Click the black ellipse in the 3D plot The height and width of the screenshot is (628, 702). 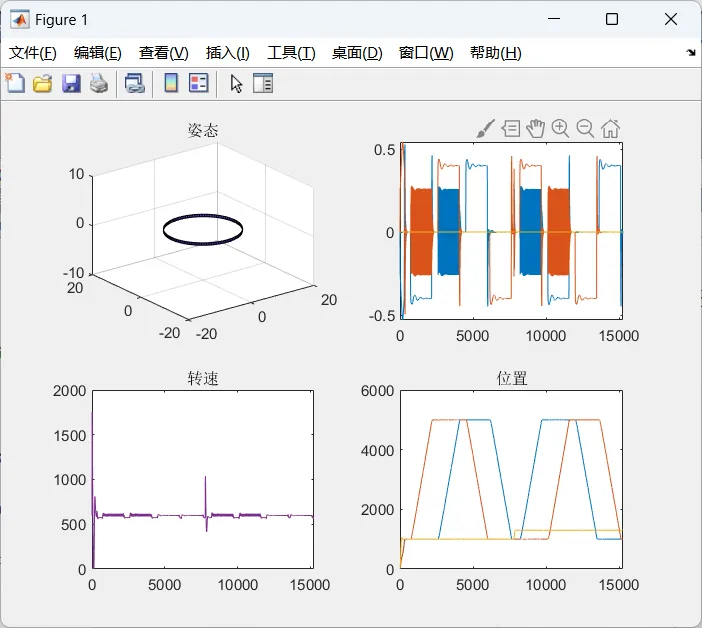pos(203,230)
